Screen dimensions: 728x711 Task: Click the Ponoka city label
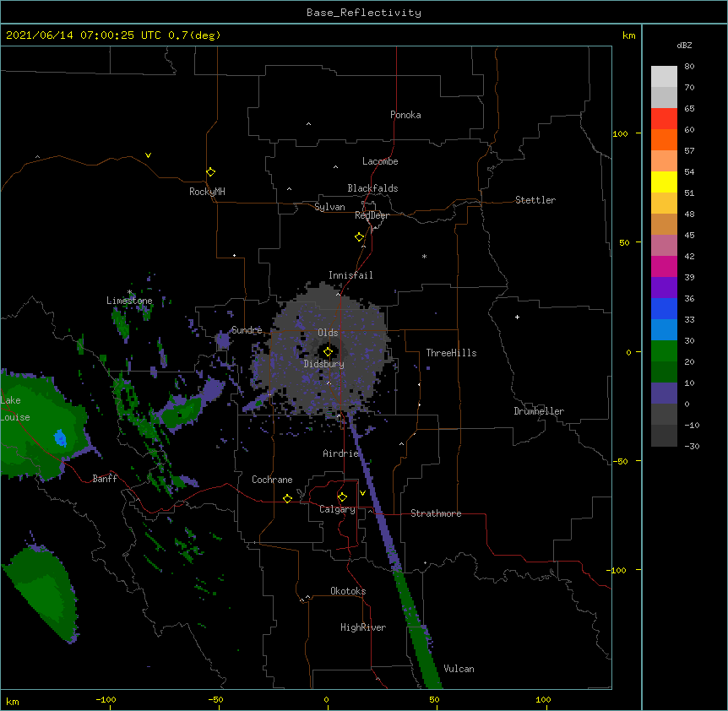tap(405, 115)
